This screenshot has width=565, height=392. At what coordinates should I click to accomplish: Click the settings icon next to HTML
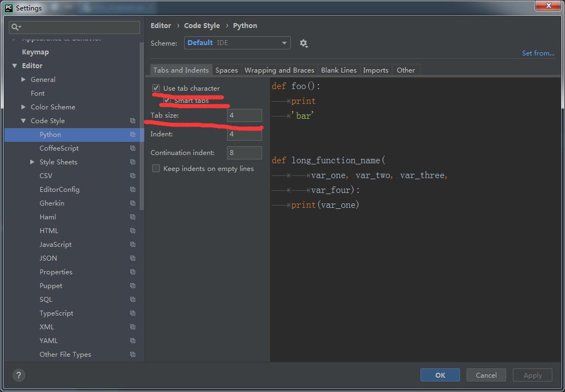coord(132,230)
